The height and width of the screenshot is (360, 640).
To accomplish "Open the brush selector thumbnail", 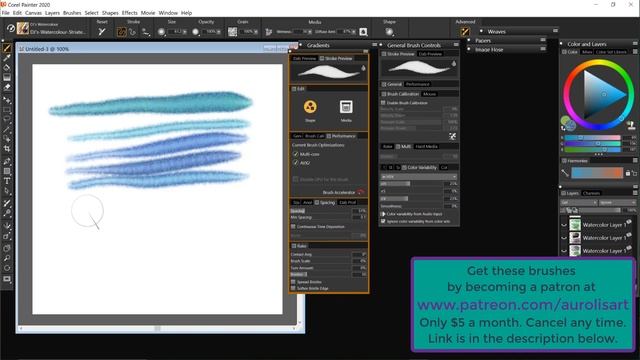I will (x=22, y=28).
